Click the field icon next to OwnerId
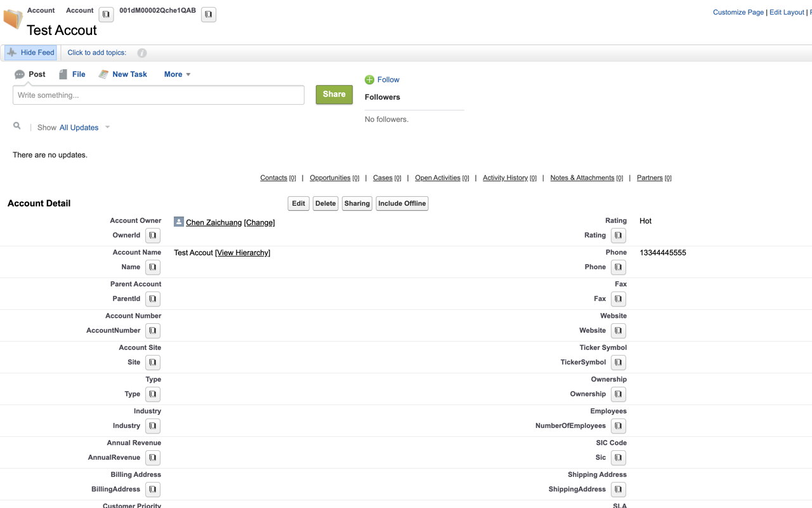 tap(152, 235)
